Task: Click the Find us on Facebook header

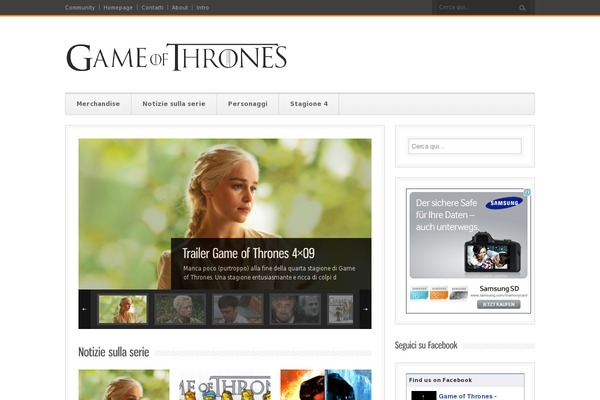Action: click(440, 380)
